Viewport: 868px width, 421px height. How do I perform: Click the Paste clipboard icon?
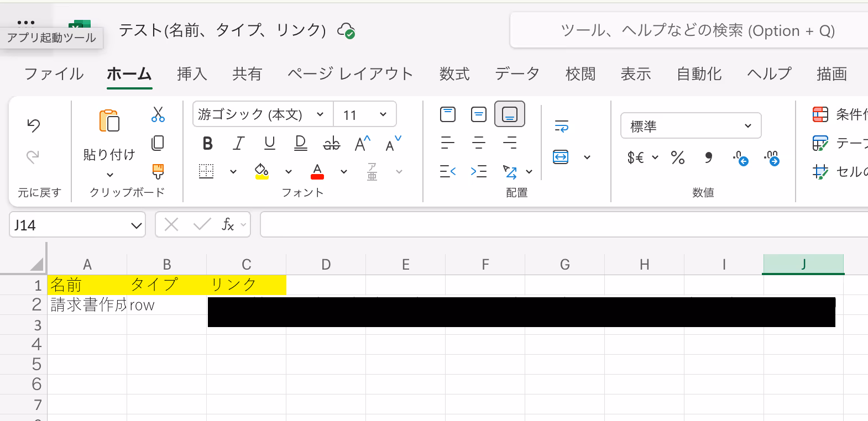pos(109,120)
